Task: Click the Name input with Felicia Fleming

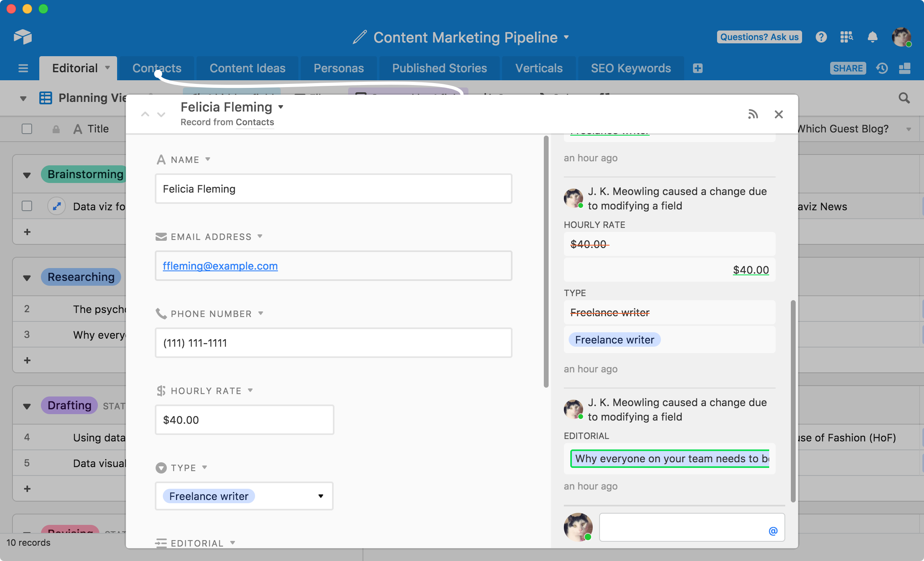Action: [x=333, y=189]
